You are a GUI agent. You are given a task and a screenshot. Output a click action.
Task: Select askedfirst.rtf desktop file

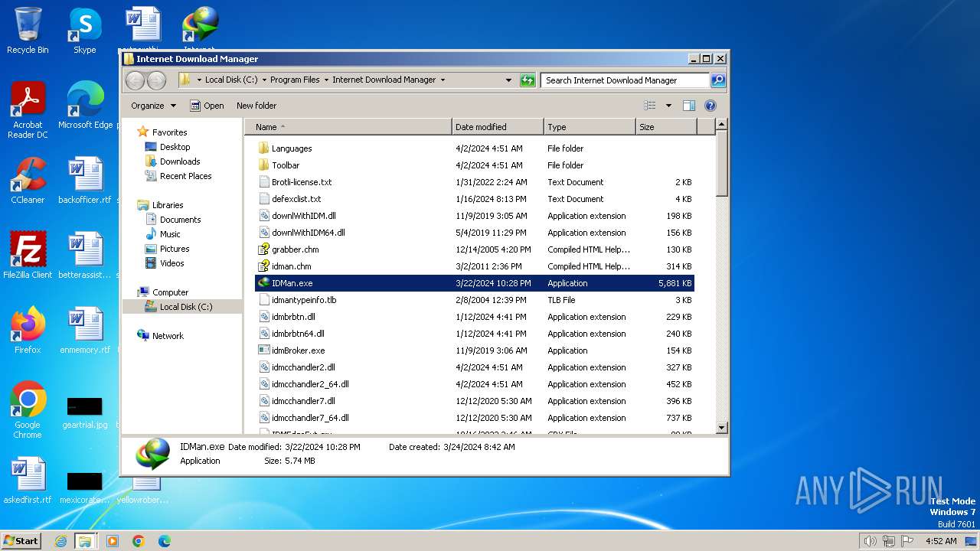(x=28, y=480)
